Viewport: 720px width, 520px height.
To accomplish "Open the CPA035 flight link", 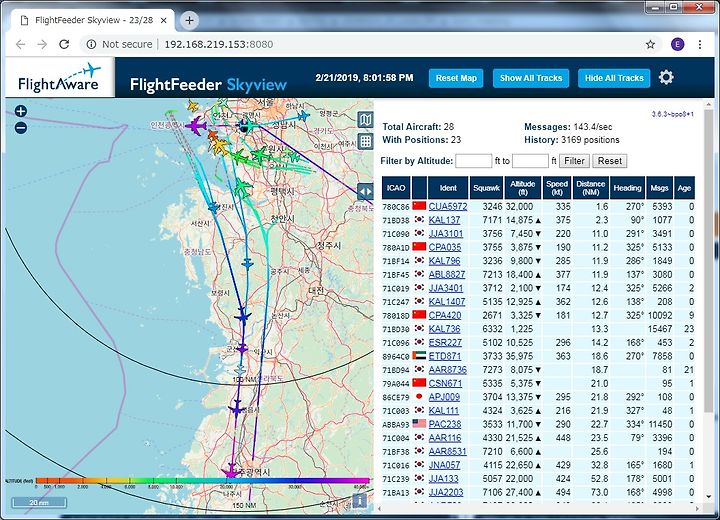I will click(444, 247).
